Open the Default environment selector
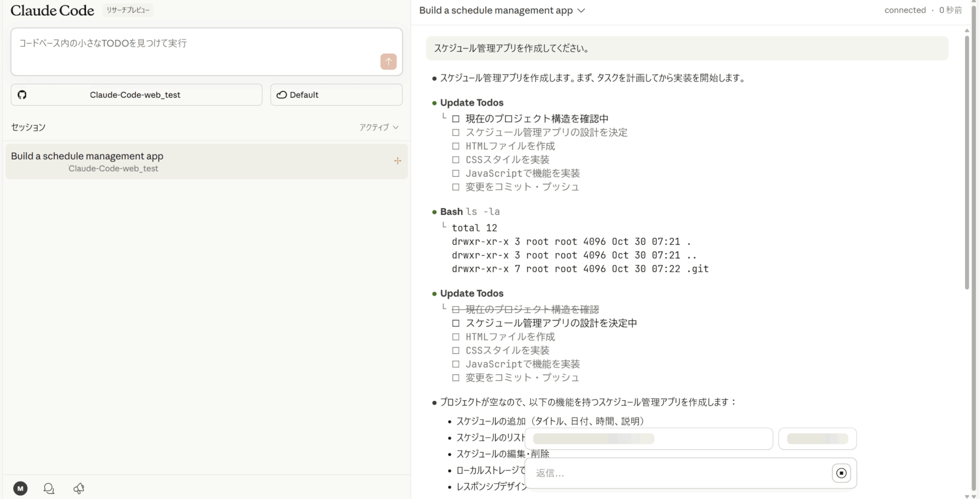The height and width of the screenshot is (499, 980). [x=336, y=95]
